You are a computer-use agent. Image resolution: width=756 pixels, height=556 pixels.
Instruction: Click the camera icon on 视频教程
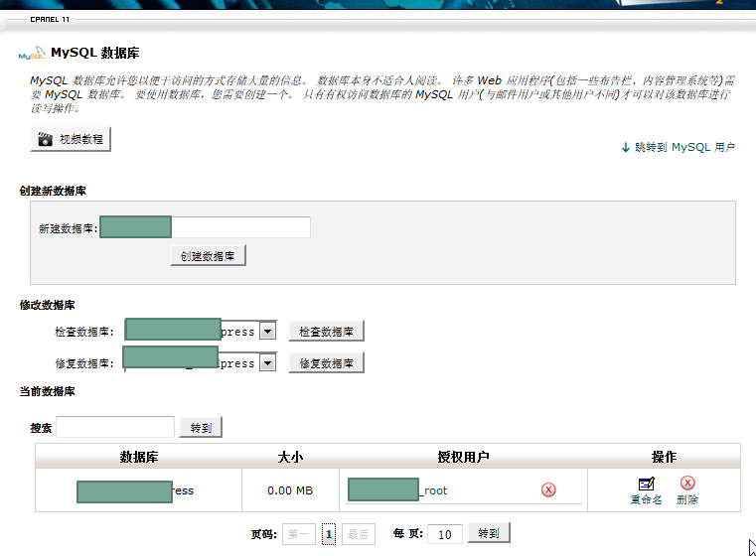[46, 139]
